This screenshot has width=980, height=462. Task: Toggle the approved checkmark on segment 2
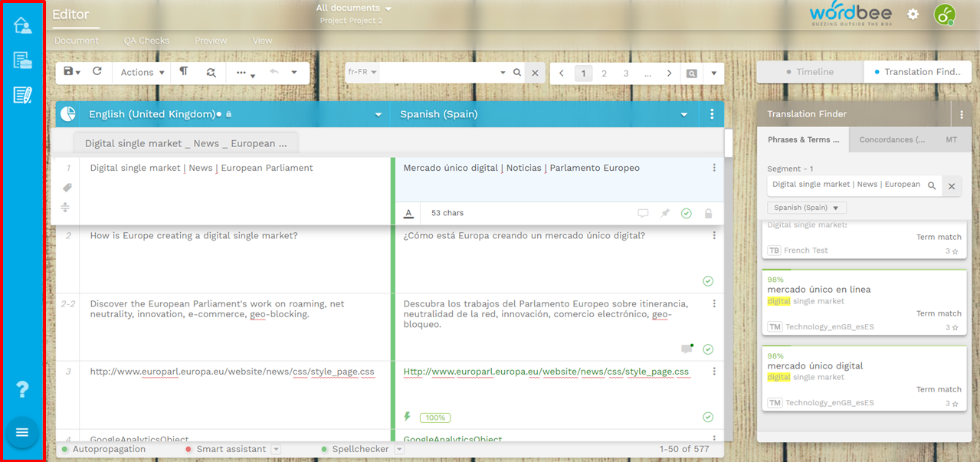click(x=708, y=281)
